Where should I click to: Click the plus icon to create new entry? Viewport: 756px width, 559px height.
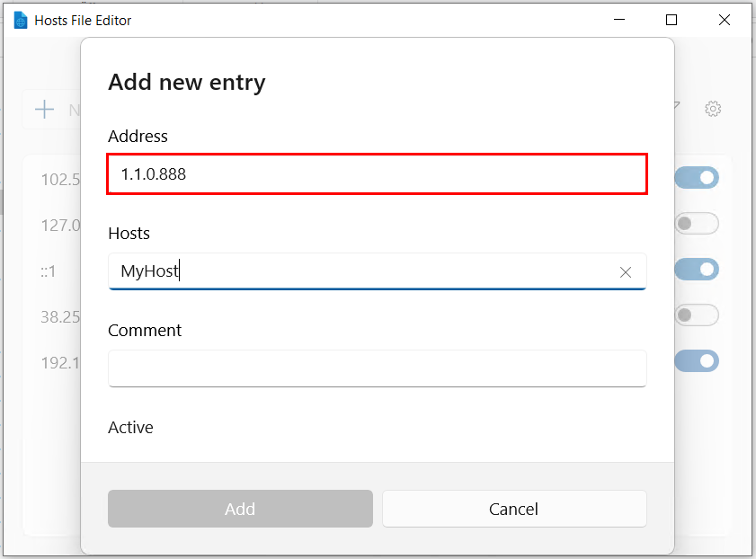coord(44,109)
